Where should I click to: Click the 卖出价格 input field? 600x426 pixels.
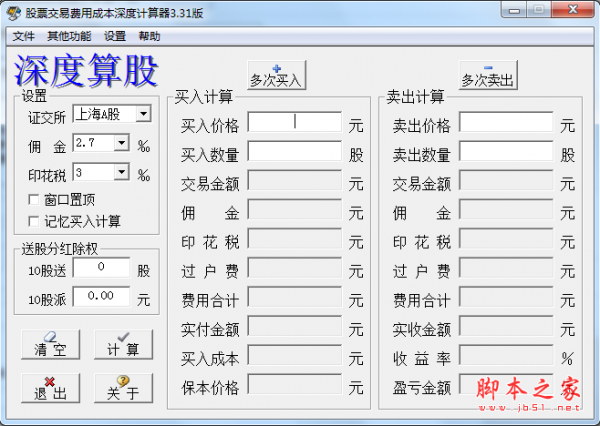[x=506, y=122]
